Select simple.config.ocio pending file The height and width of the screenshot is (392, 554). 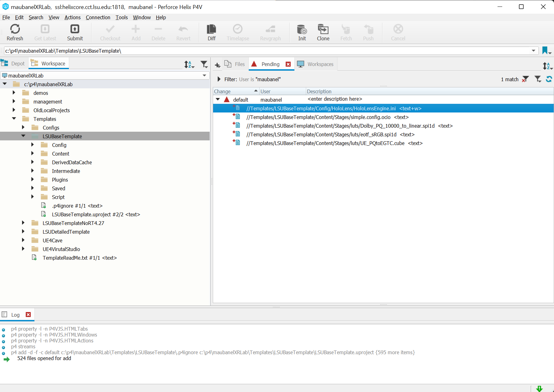click(x=327, y=117)
